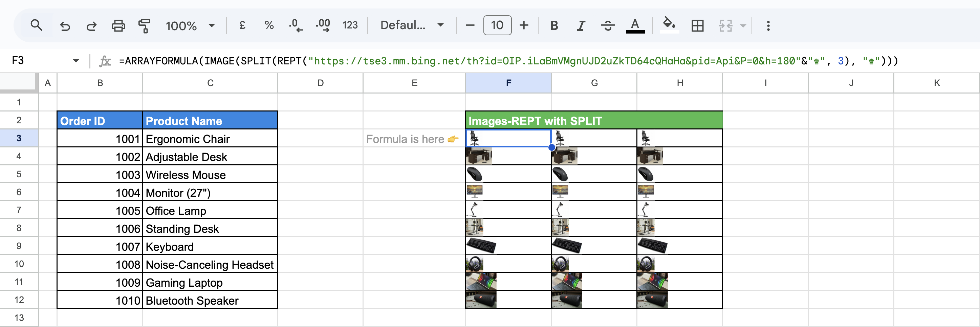Select order ID cell 1007
Viewport: 980px width, 327px height.
click(100, 246)
